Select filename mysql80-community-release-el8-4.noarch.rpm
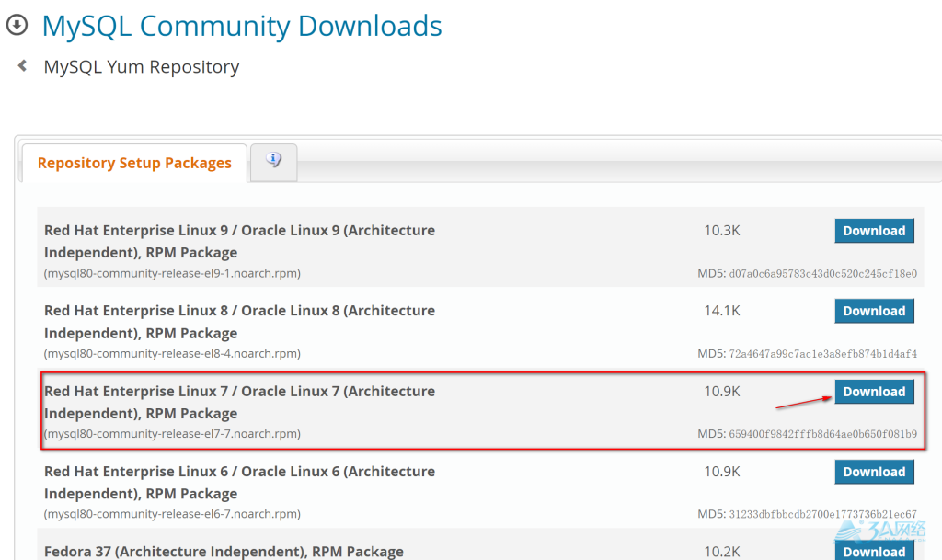 (172, 353)
